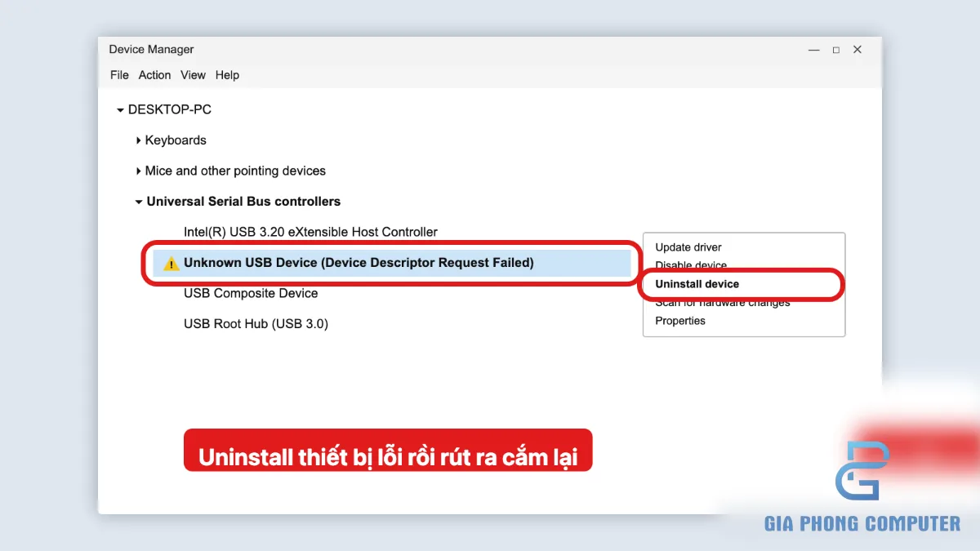980x551 pixels.
Task: Open the Help menu
Action: tap(227, 75)
